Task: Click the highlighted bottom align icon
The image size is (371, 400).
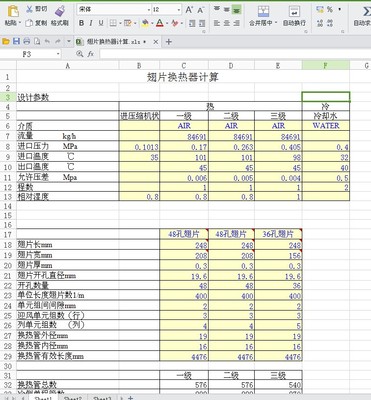Action: click(237, 9)
